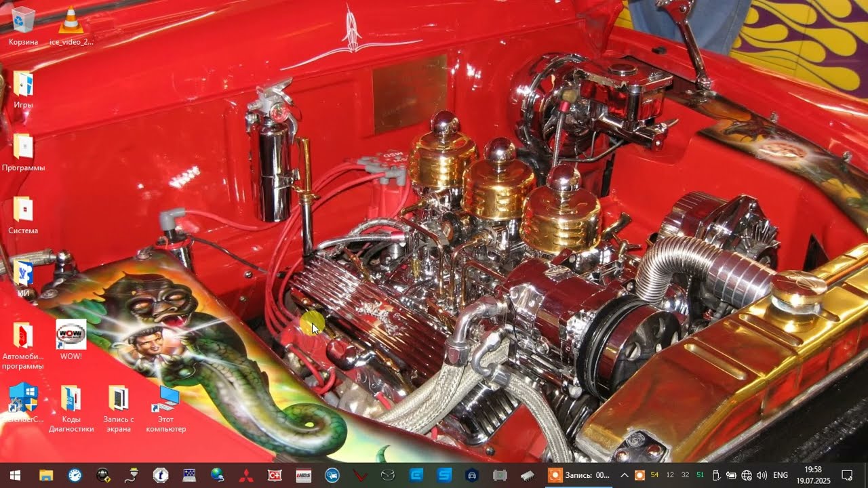
Task: Open the blue round car-camera taskbar icon
Action: point(332,475)
